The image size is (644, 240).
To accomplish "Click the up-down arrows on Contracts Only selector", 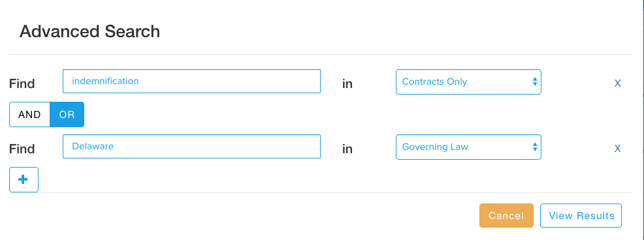I will [x=535, y=82].
